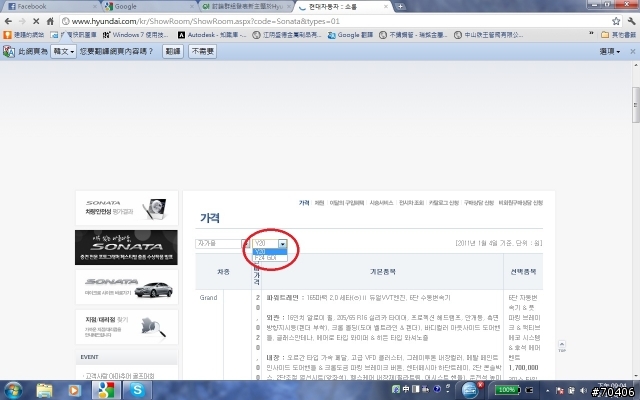Screen dimensions: 640x400
Task: Open the 選項 options dropdown
Action: coord(610,51)
